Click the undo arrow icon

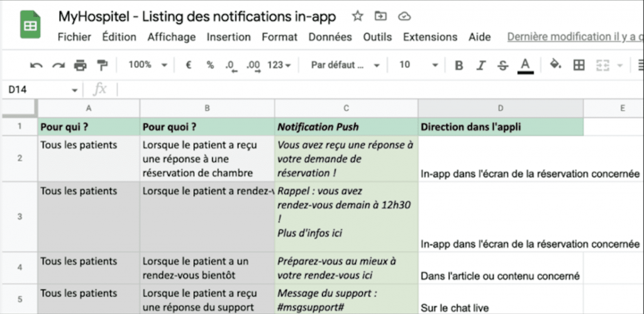click(x=36, y=65)
